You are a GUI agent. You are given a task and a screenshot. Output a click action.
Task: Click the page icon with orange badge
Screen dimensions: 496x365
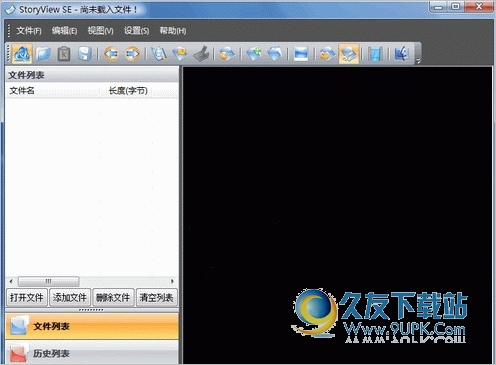pyautogui.click(x=180, y=54)
